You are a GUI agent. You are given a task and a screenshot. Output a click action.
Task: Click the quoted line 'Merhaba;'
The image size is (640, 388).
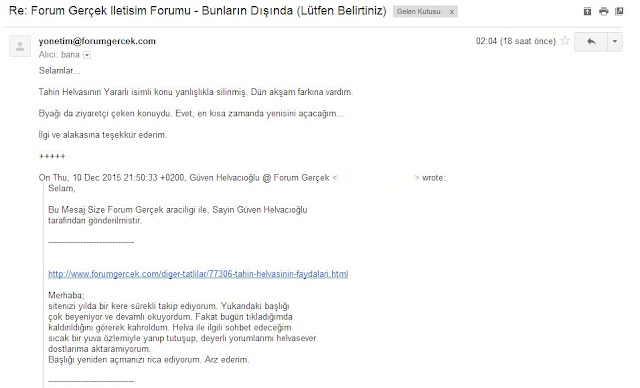click(x=66, y=295)
